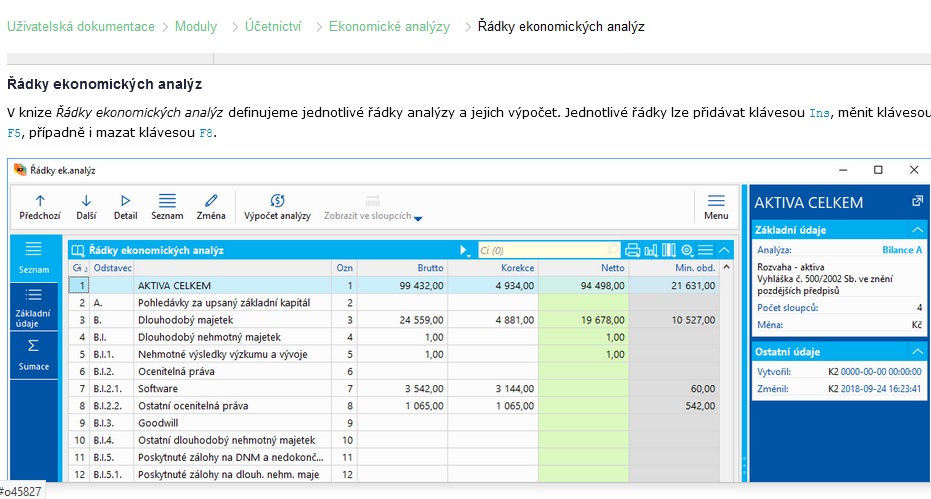Sort by Odstavec column header
Viewport: 931px width, 499px height.
click(112, 268)
